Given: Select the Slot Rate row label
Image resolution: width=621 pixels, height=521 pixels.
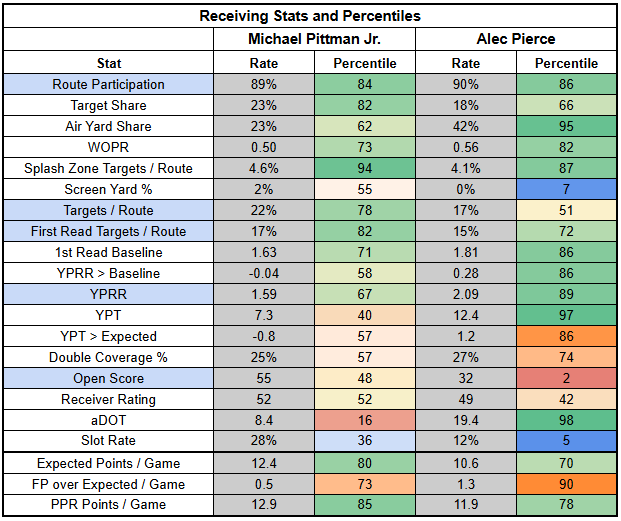Looking at the screenshot, I should (x=109, y=441).
